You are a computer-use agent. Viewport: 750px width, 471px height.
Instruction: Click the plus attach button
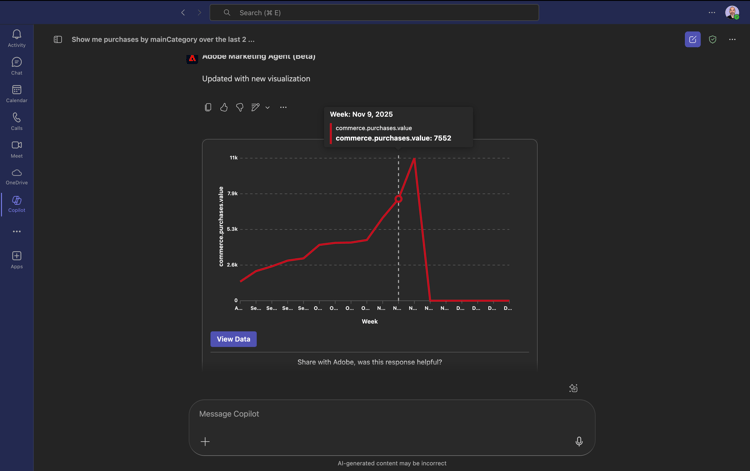pos(205,441)
